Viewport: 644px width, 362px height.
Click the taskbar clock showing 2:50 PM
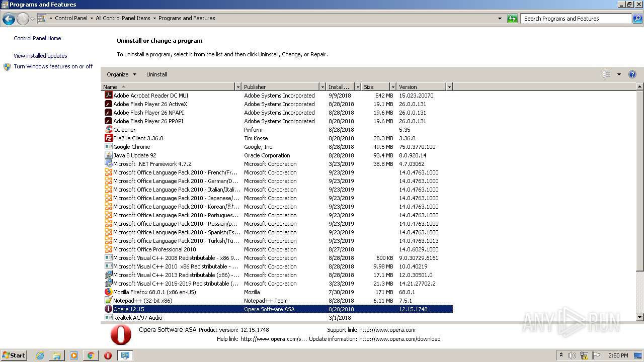[618, 355]
